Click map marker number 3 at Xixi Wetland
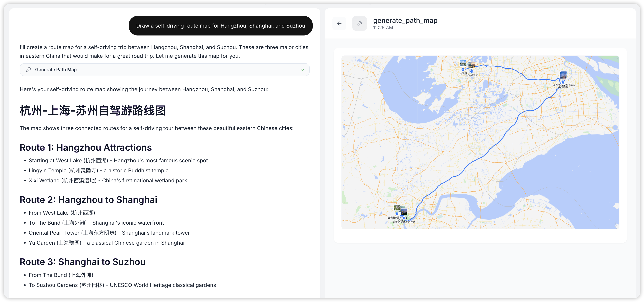644x302 pixels. point(397,214)
